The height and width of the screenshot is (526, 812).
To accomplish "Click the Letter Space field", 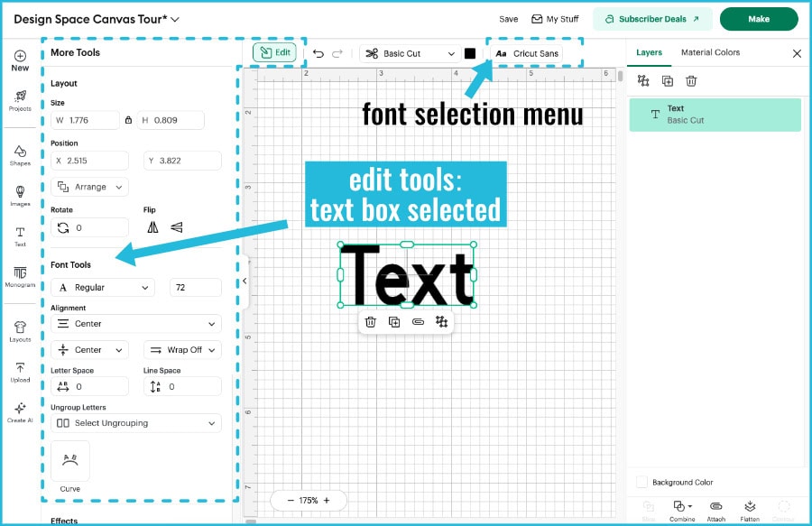I will (x=89, y=386).
